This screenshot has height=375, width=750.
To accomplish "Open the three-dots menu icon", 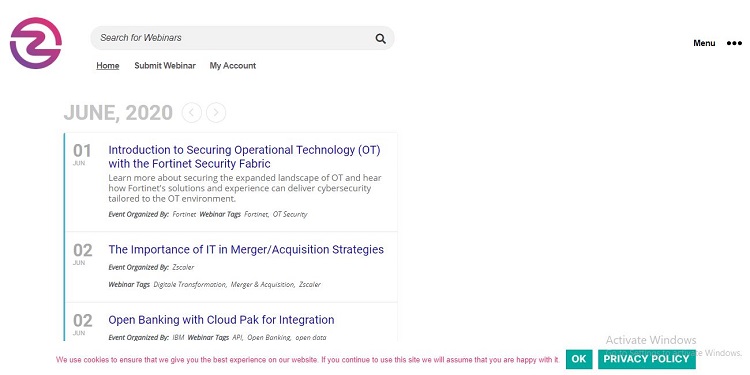I will click(x=734, y=43).
